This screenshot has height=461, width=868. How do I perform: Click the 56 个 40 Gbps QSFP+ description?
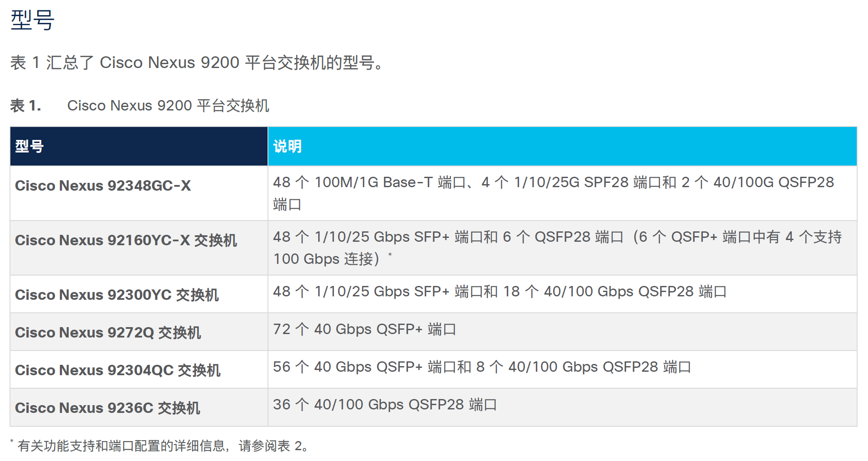(x=482, y=367)
